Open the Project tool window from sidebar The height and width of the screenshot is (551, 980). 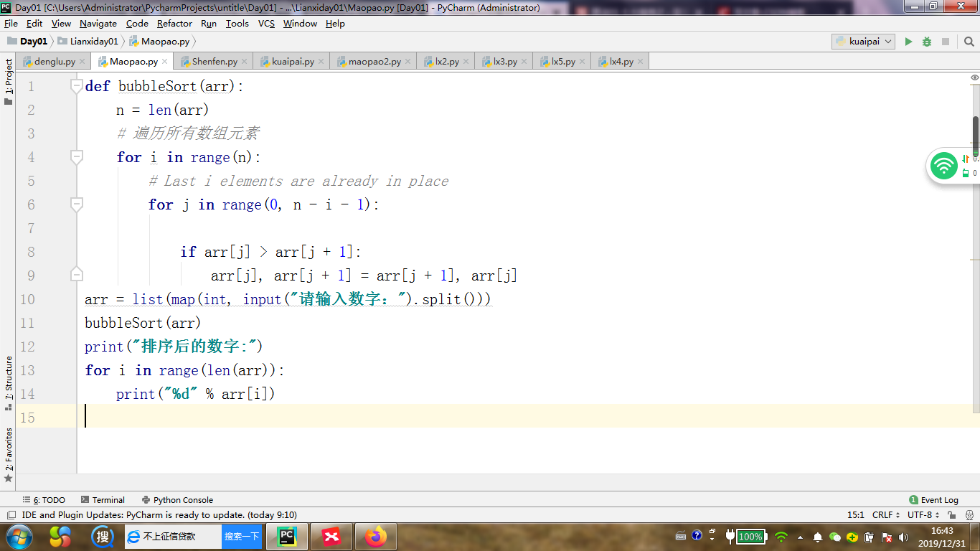tap(9, 81)
